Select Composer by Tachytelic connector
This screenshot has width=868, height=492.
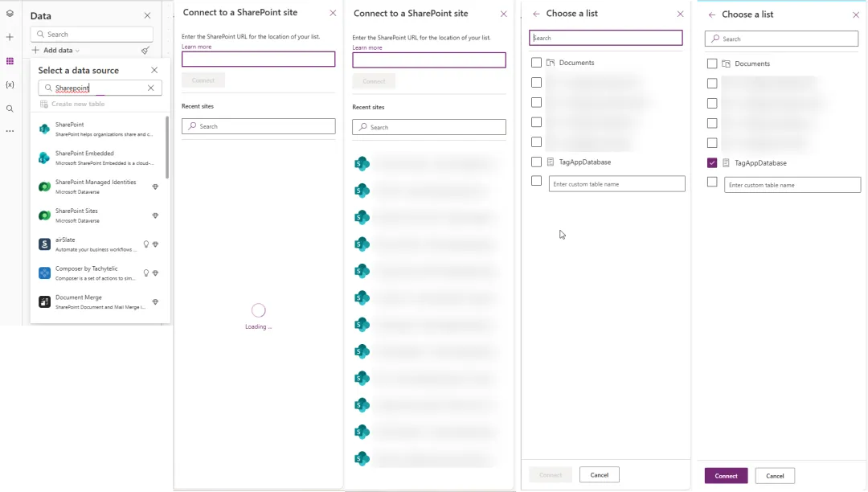point(98,273)
